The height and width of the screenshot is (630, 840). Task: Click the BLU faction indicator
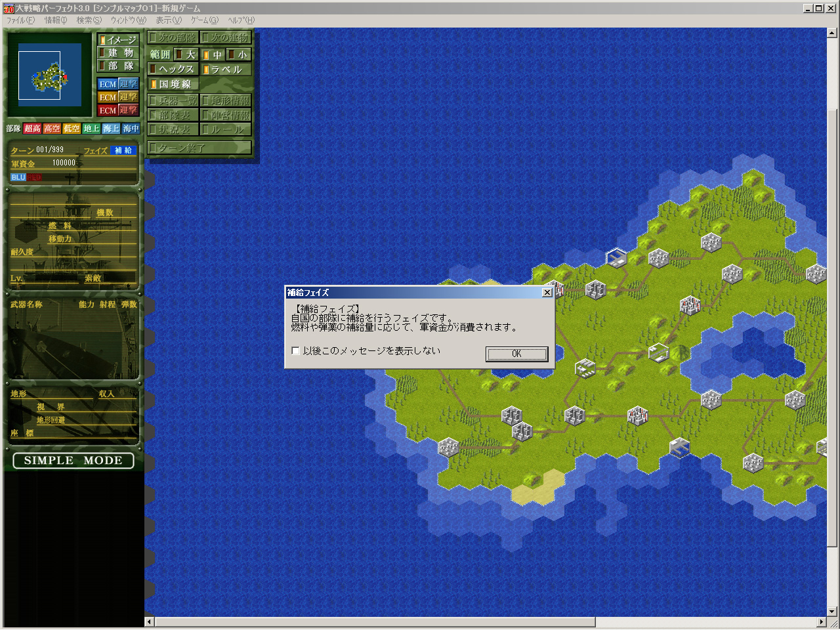(x=18, y=177)
